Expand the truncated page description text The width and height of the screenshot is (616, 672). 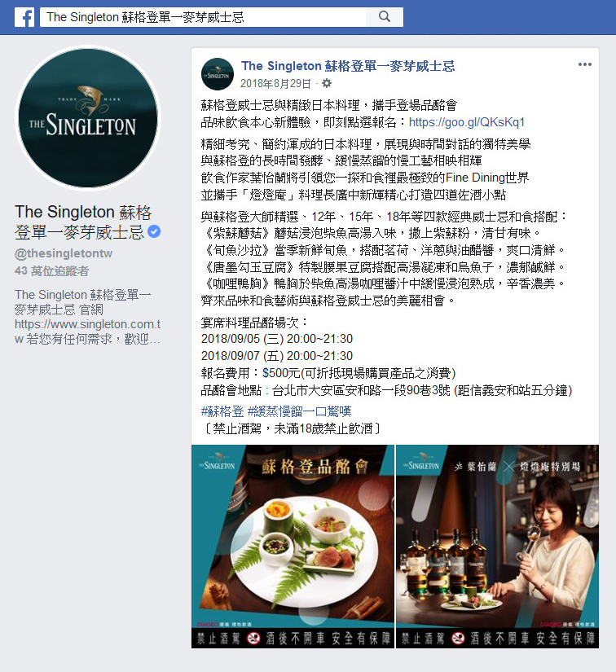87,317
